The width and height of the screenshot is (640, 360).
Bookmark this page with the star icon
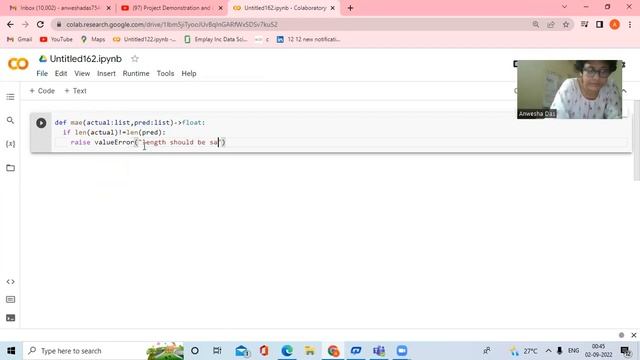(566, 24)
